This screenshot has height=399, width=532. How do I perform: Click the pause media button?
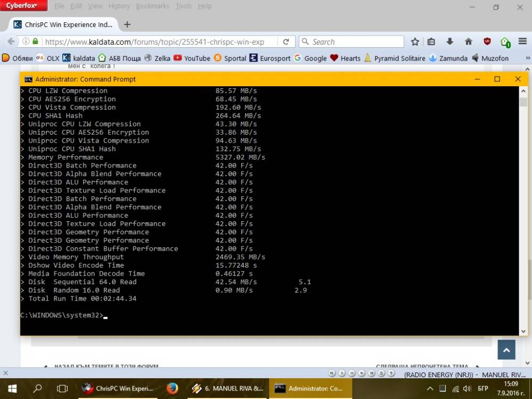[x=352, y=373]
